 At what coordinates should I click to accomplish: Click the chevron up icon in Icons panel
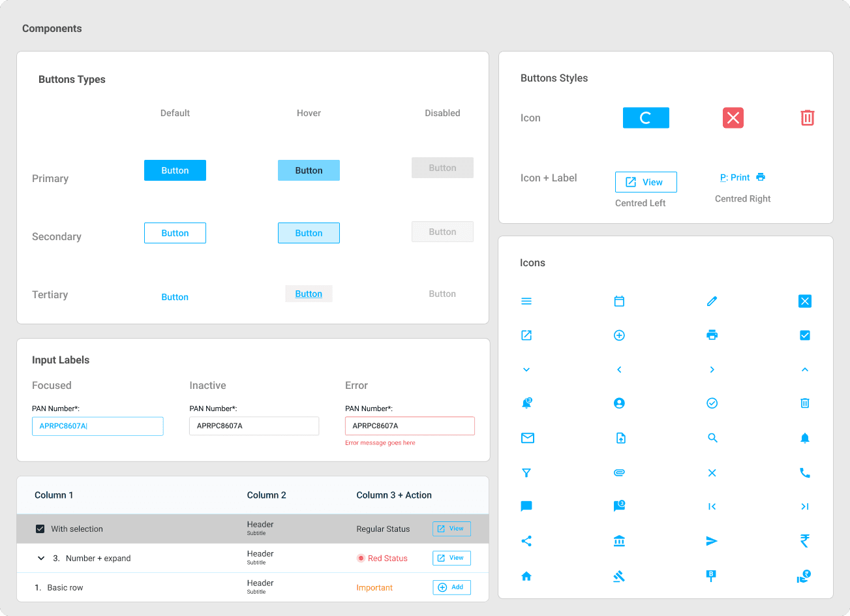click(x=805, y=369)
